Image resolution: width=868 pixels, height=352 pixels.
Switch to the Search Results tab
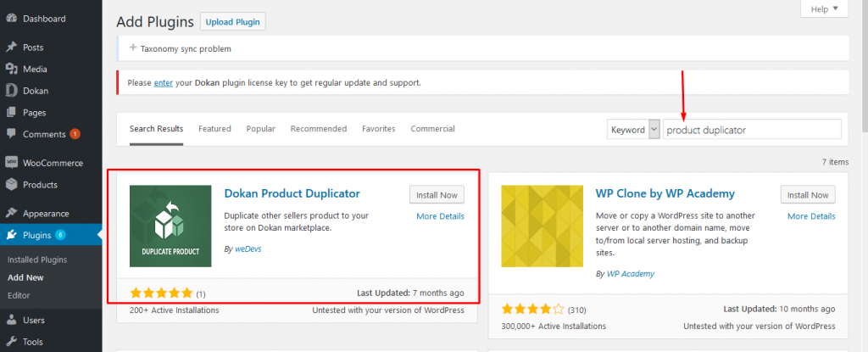pos(156,129)
